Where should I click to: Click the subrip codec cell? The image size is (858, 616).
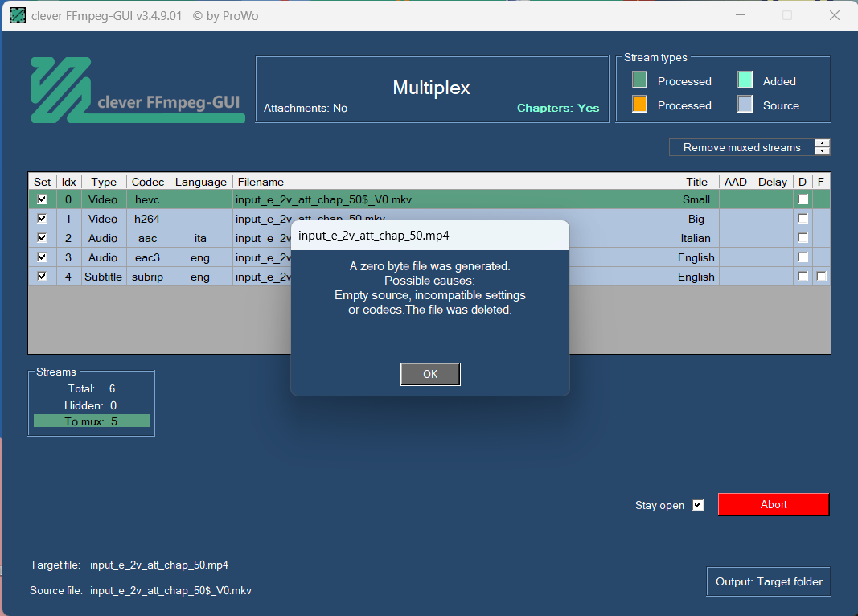pyautogui.click(x=147, y=277)
